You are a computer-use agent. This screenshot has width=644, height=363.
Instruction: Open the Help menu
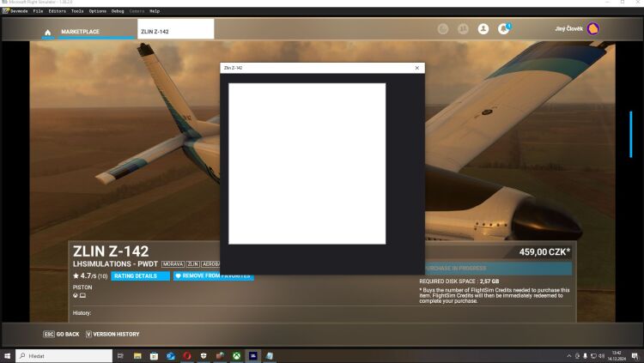[x=155, y=11]
